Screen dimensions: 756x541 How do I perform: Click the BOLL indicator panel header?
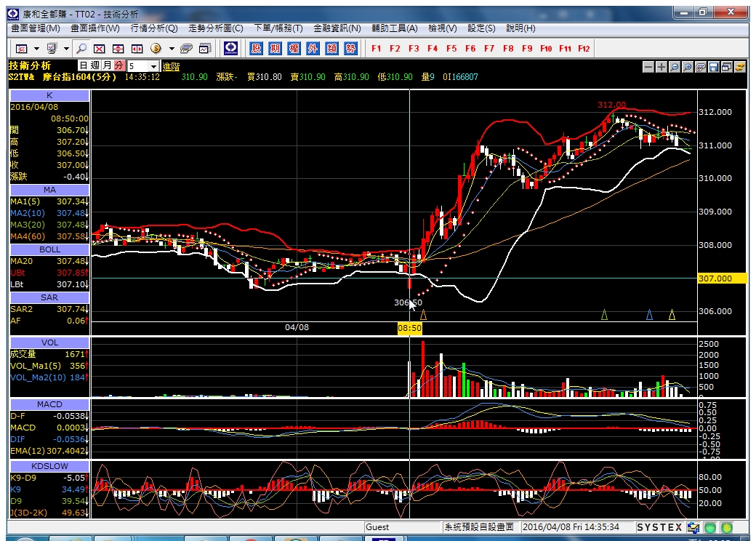coord(49,249)
